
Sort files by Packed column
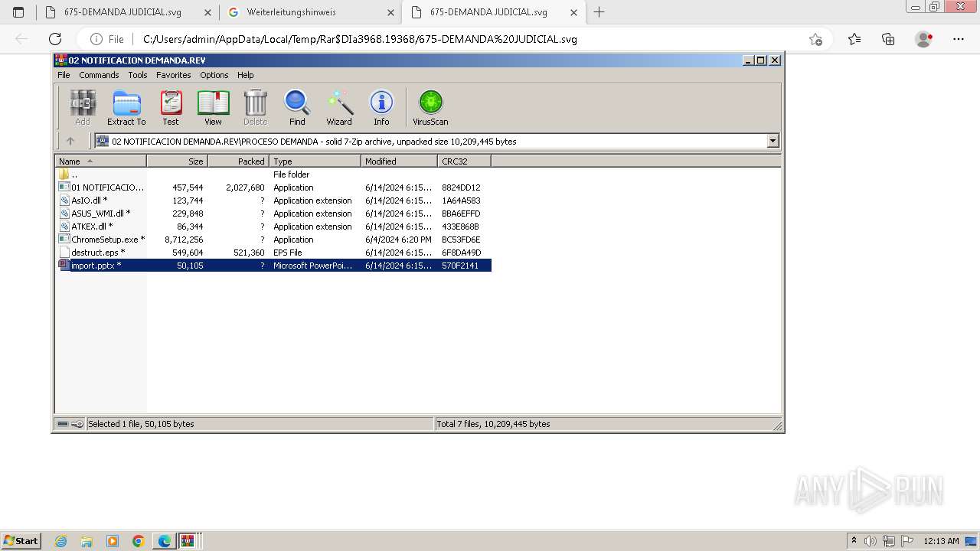tap(238, 161)
